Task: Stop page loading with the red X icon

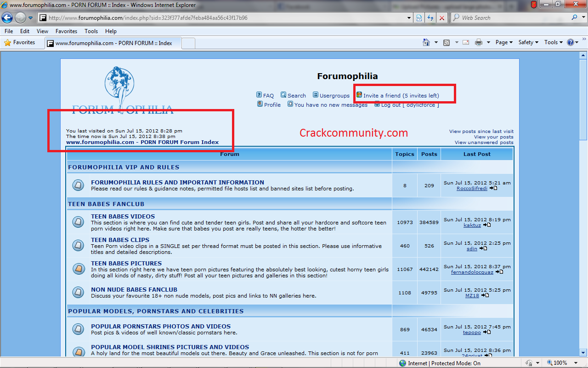Action: click(441, 18)
